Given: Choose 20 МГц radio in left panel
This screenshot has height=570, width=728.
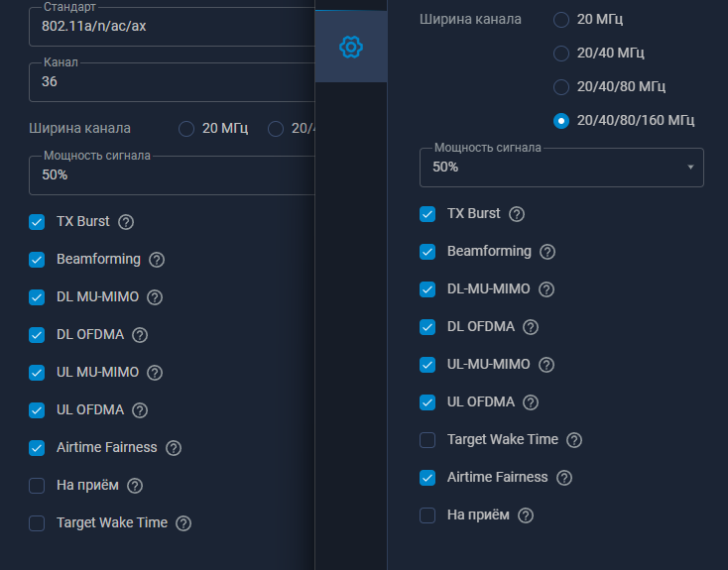Looking at the screenshot, I should [x=186, y=129].
